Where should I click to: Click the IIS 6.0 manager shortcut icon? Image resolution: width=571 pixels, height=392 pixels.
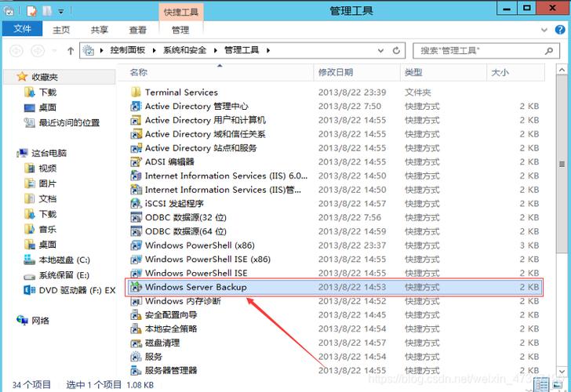136,176
